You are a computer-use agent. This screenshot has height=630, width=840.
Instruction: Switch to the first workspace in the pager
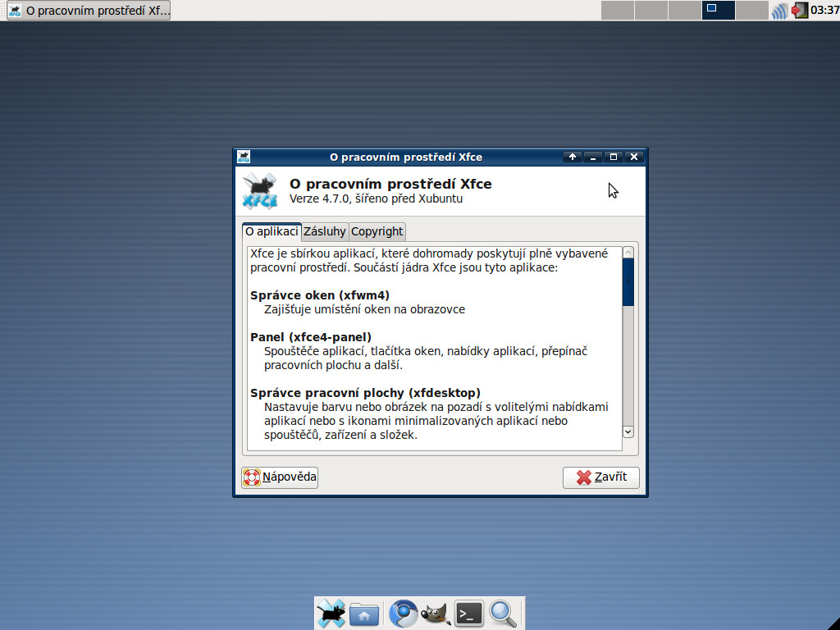pyautogui.click(x=618, y=10)
